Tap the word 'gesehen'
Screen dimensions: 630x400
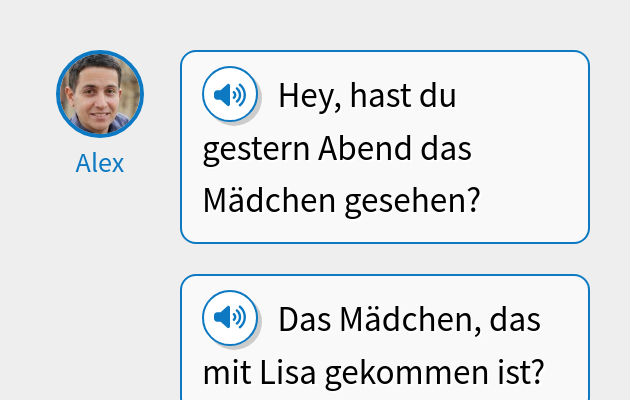click(x=401, y=202)
